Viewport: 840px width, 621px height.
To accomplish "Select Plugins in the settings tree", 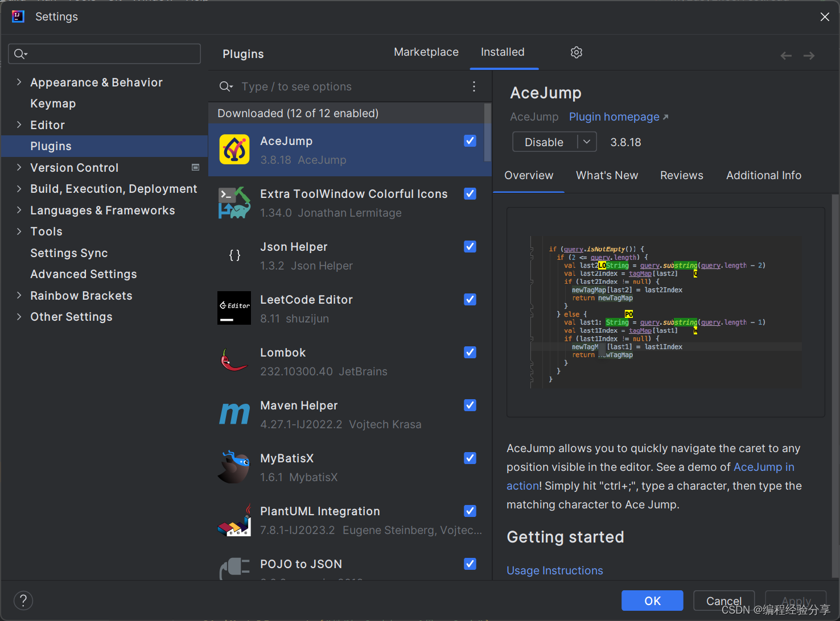I will coord(105,146).
